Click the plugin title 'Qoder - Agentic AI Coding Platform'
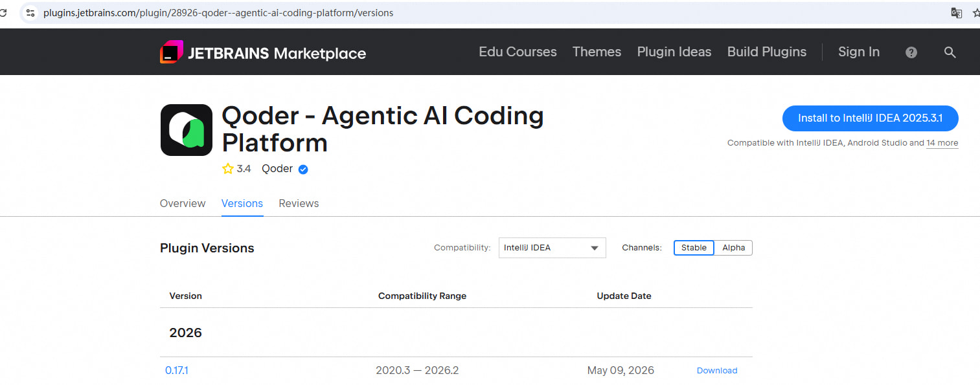 pos(383,129)
